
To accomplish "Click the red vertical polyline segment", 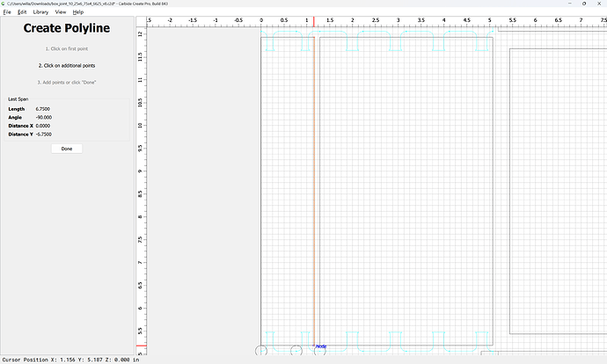I will pos(314,190).
